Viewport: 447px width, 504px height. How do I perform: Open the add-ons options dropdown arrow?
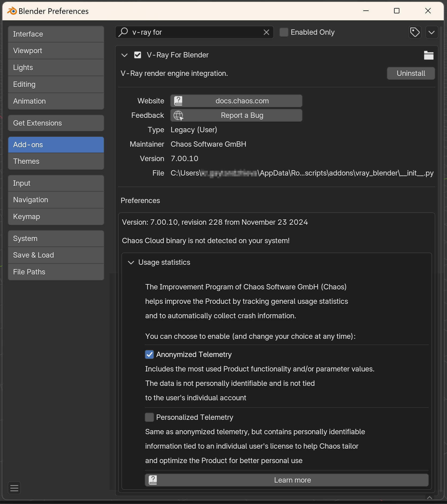(431, 32)
